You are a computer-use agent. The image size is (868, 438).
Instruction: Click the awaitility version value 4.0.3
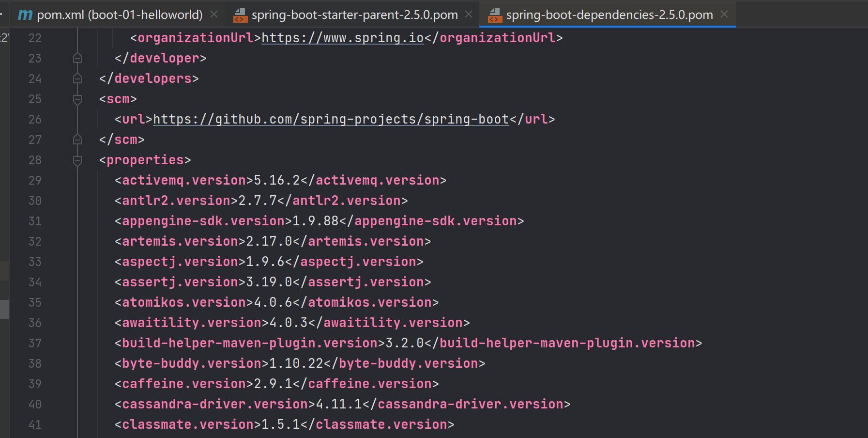[x=289, y=323]
